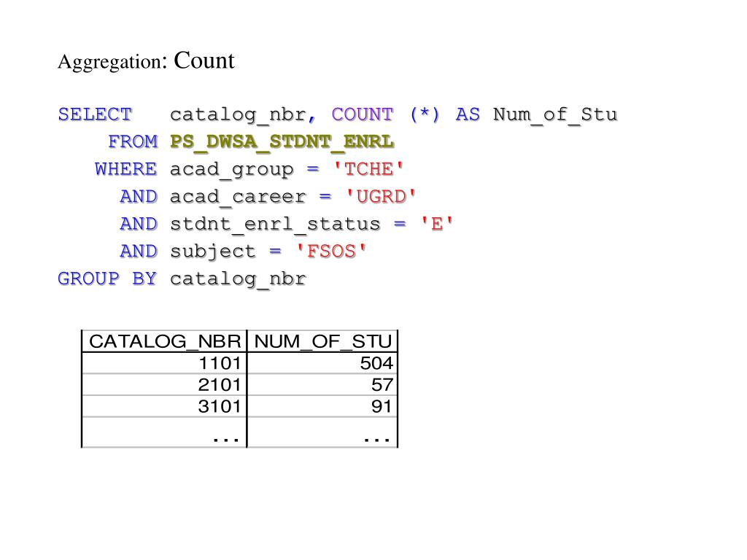The image size is (747, 560).
Task: Click the (*) after COUNT
Action: (x=425, y=114)
